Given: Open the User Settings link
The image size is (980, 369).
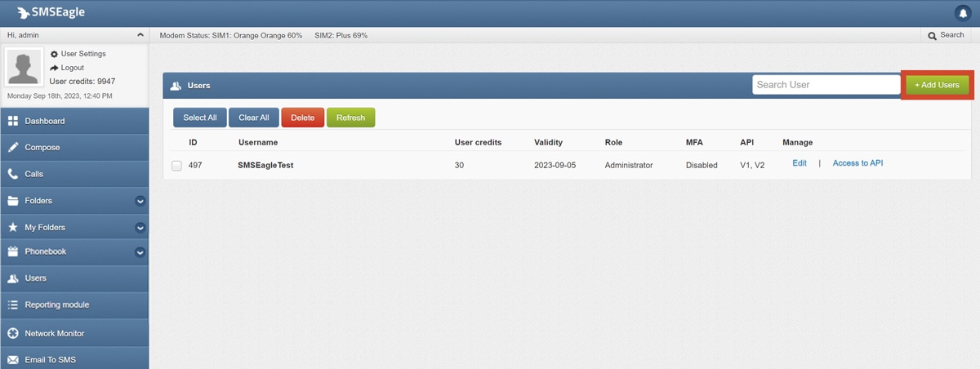Looking at the screenshot, I should click(83, 54).
